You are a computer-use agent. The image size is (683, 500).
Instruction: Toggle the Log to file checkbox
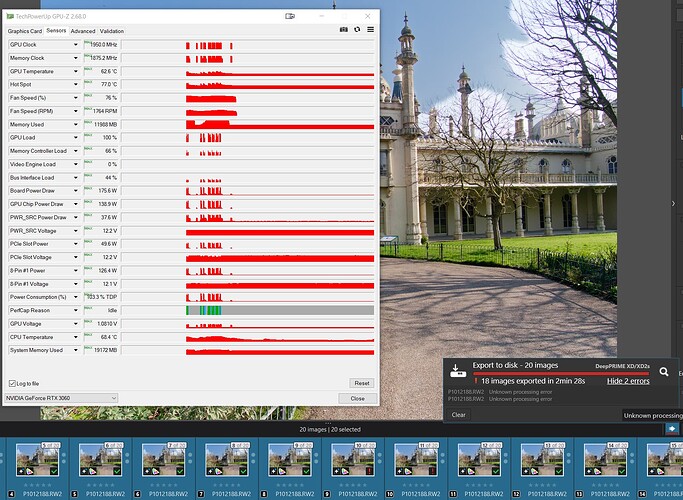[12, 383]
